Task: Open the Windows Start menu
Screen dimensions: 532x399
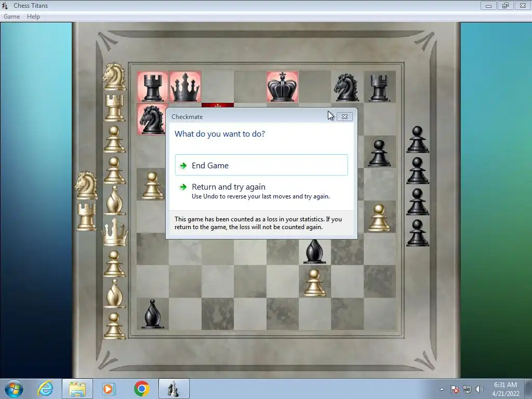Action: click(x=14, y=389)
